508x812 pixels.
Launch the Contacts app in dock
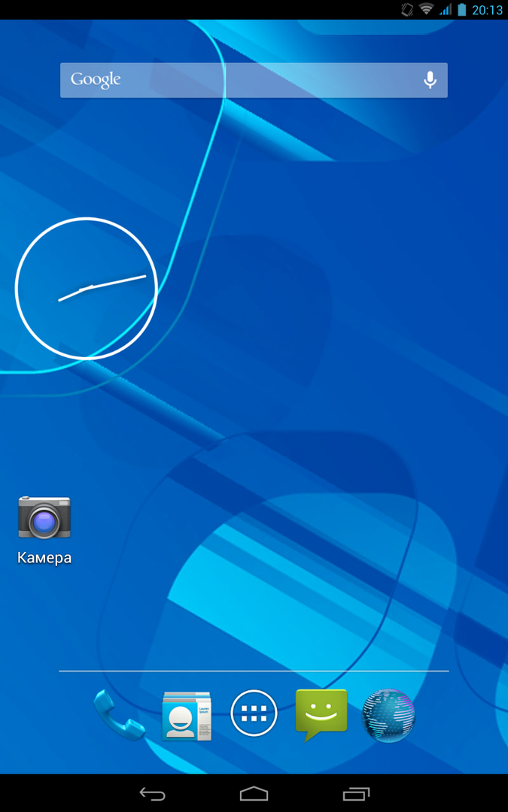tap(187, 715)
